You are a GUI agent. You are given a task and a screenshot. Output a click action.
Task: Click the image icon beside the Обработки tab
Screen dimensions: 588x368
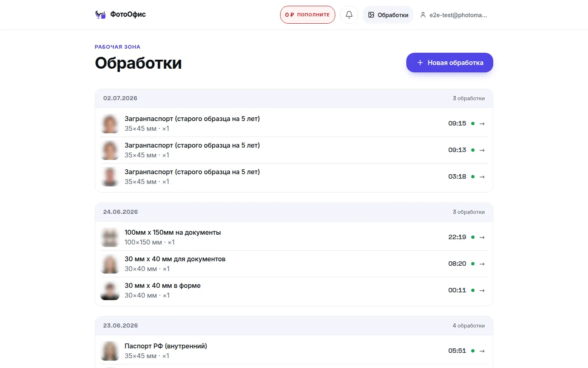pyautogui.click(x=371, y=15)
